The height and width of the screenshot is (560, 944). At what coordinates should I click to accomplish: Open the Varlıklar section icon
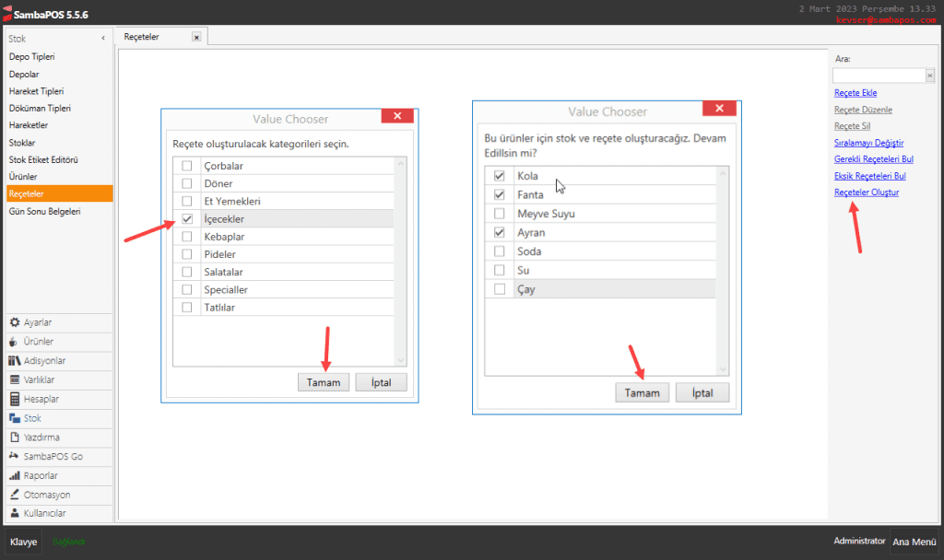pos(14,379)
